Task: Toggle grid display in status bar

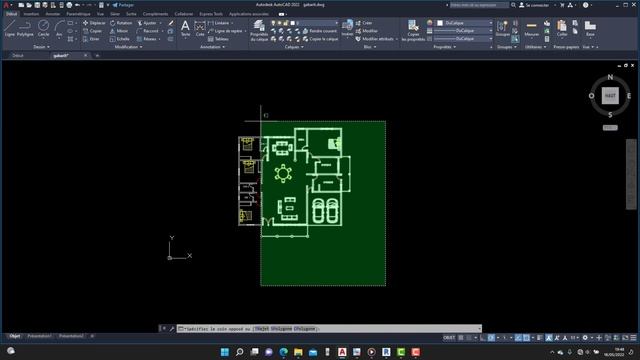Action: point(461,338)
